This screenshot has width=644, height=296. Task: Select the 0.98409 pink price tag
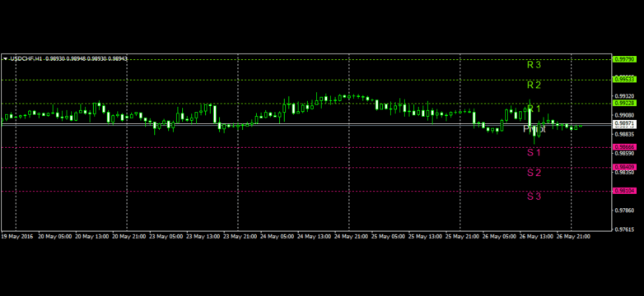[624, 167]
